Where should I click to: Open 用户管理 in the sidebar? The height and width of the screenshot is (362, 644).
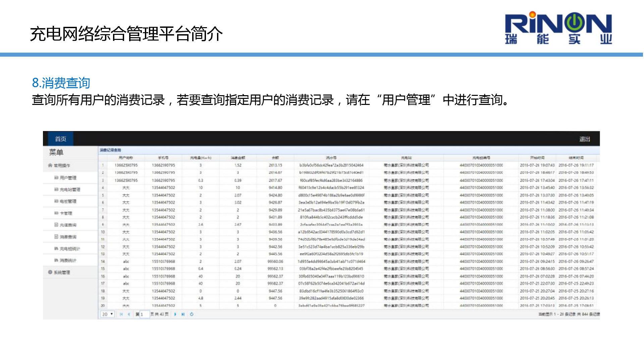point(68,178)
